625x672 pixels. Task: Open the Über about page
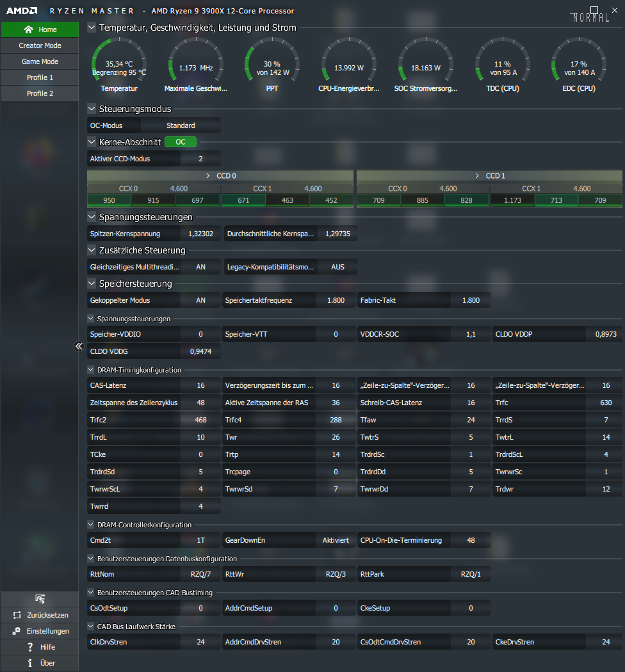click(40, 663)
